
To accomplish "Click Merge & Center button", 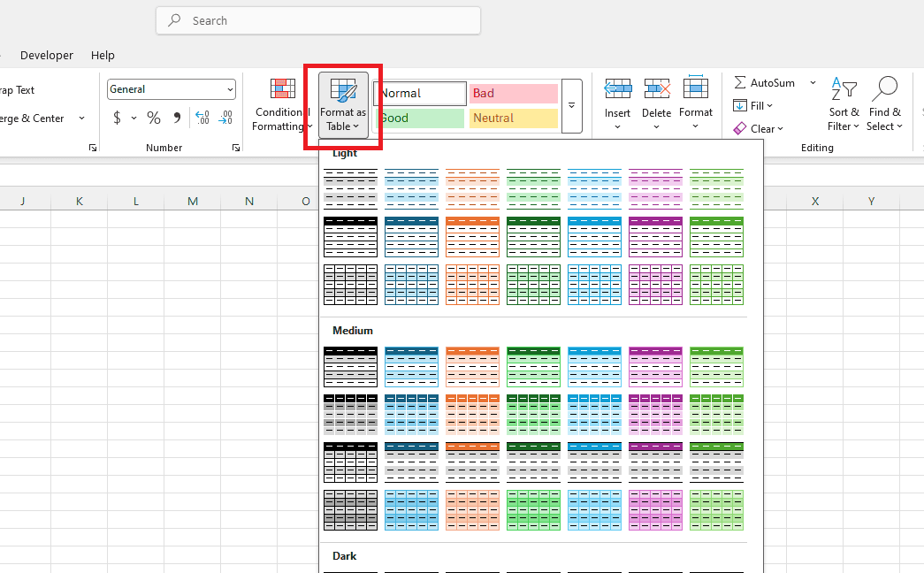I will coord(32,118).
